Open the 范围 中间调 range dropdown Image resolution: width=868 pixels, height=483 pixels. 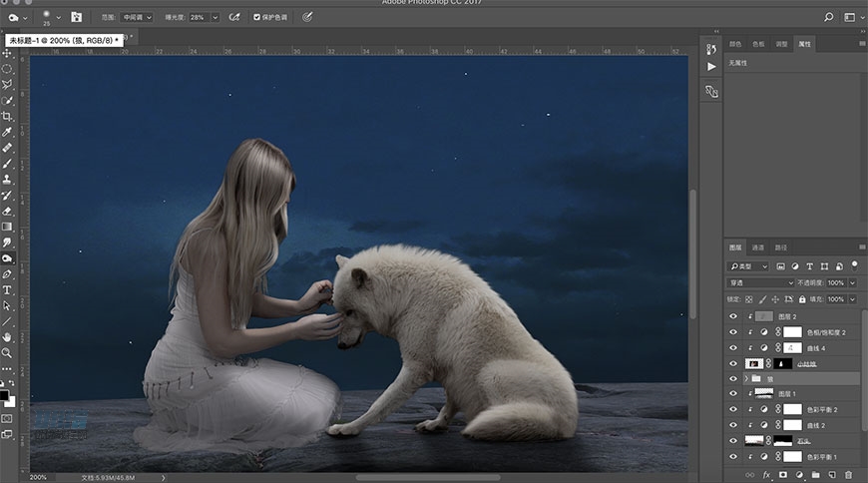(x=137, y=17)
